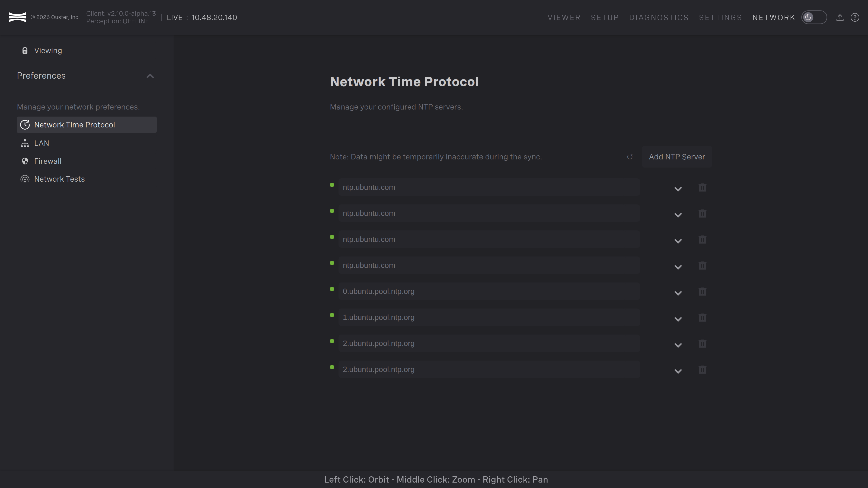868x488 pixels.
Task: Click the 1.ubuntu.pool.ntp.org input field
Action: [489, 317]
